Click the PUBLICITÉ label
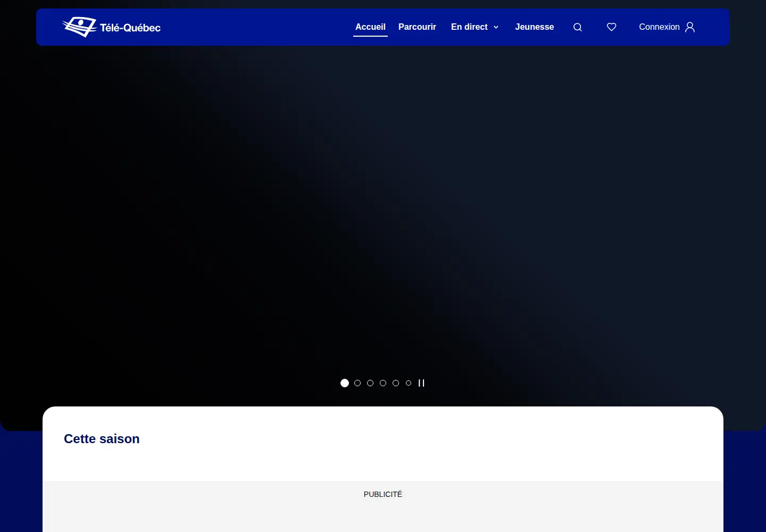Viewport: 766px width, 532px height. click(x=383, y=494)
